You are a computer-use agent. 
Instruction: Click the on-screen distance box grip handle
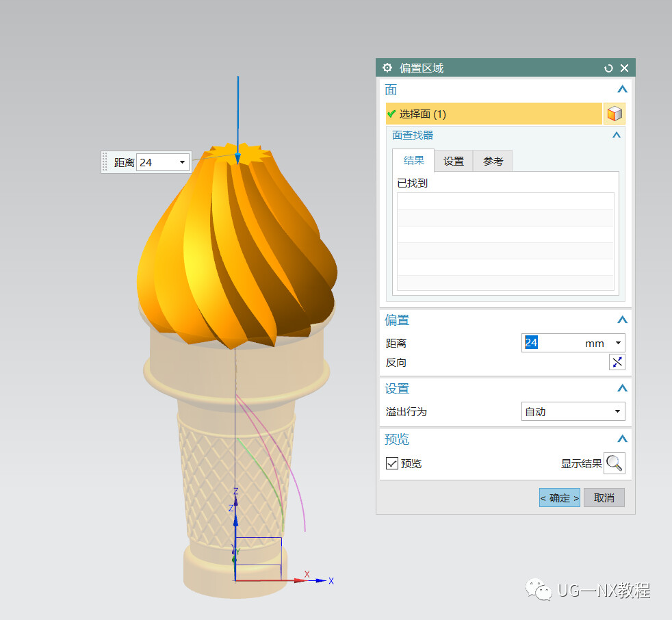pos(105,162)
